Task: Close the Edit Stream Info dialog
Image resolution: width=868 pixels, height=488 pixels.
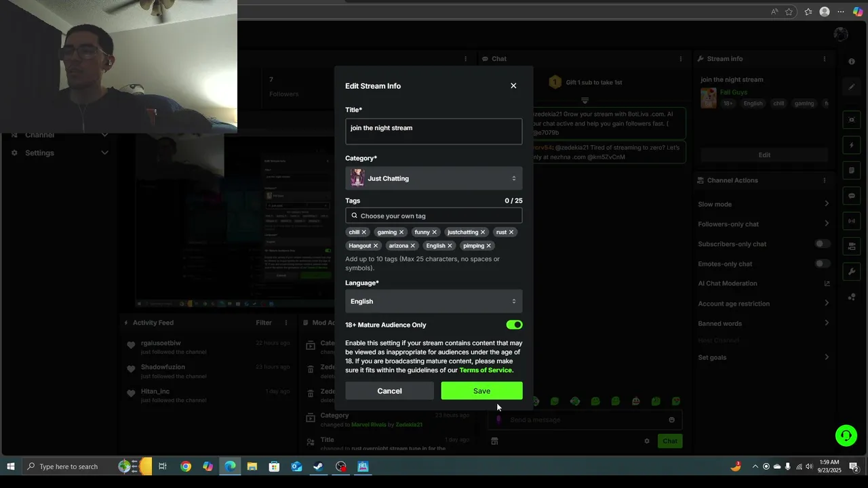Action: click(513, 86)
